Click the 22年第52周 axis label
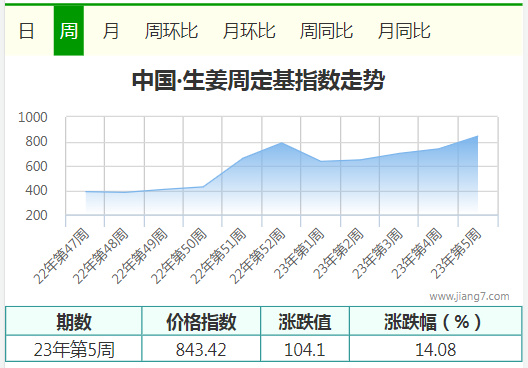Image resolution: width=528 pixels, height=368 pixels. 258,256
